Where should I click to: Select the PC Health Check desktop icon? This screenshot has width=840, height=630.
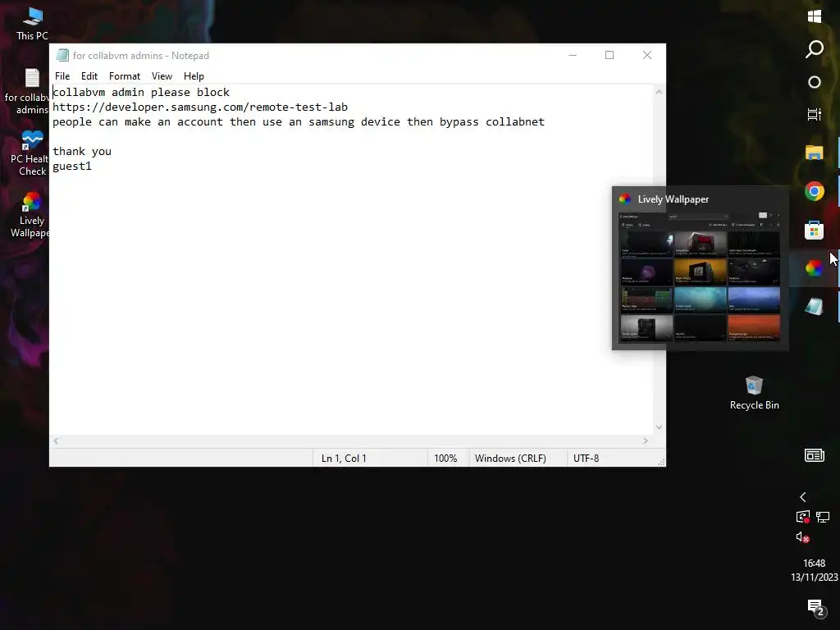tap(31, 153)
